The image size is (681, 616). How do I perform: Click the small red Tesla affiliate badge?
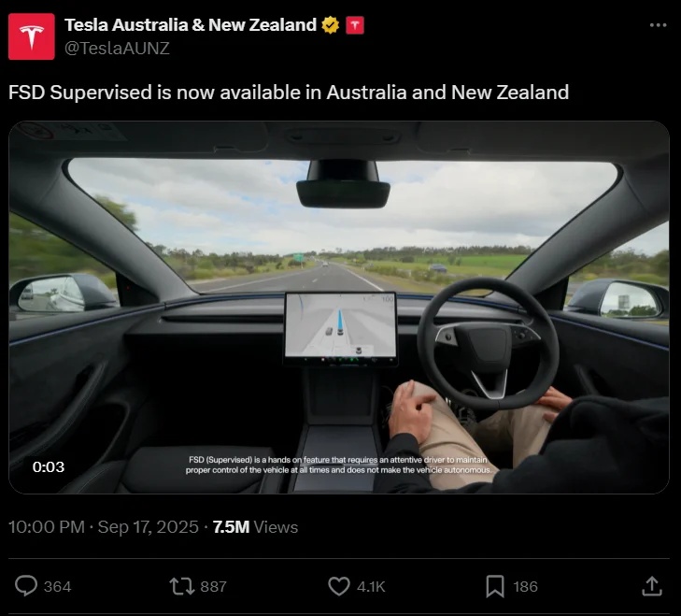point(355,25)
